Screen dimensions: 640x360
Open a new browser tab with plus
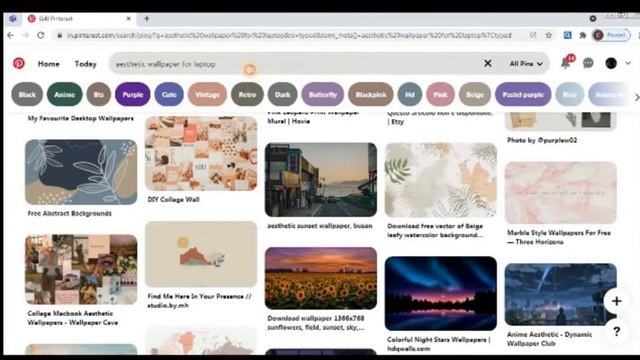click(147, 18)
